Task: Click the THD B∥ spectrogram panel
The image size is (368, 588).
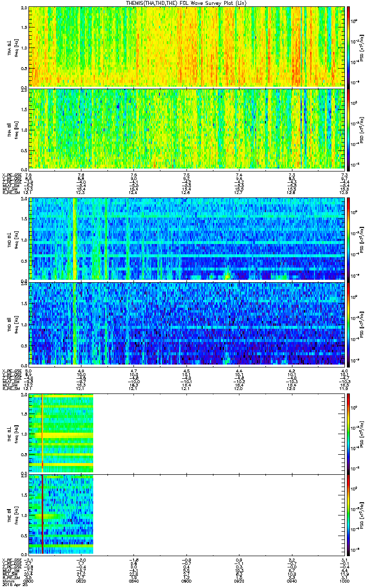Action: coord(187,323)
